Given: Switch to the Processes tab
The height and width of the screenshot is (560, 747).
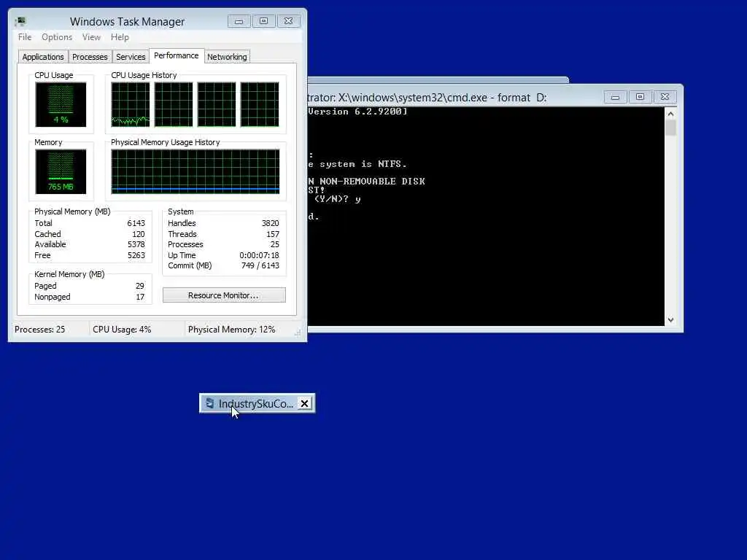Looking at the screenshot, I should tap(90, 57).
